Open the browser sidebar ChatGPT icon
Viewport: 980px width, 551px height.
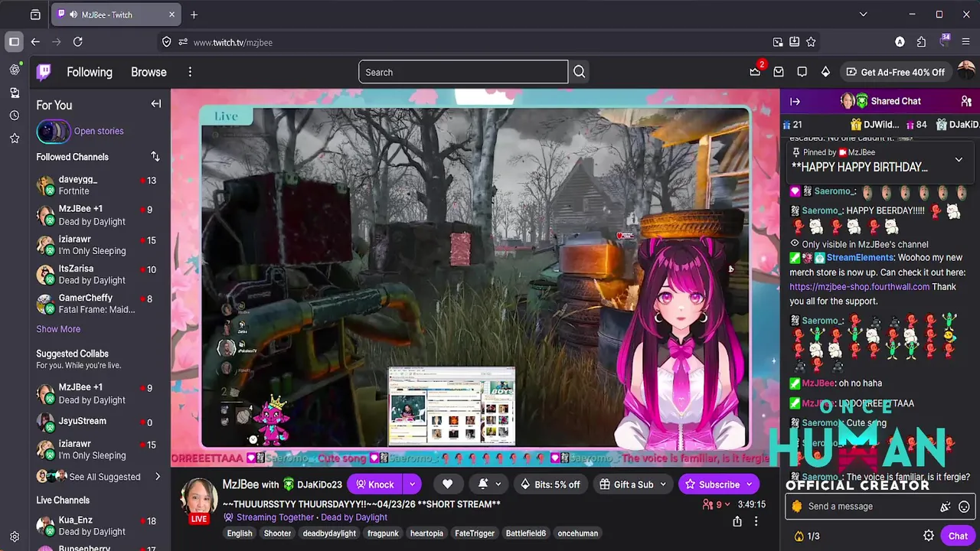click(15, 70)
